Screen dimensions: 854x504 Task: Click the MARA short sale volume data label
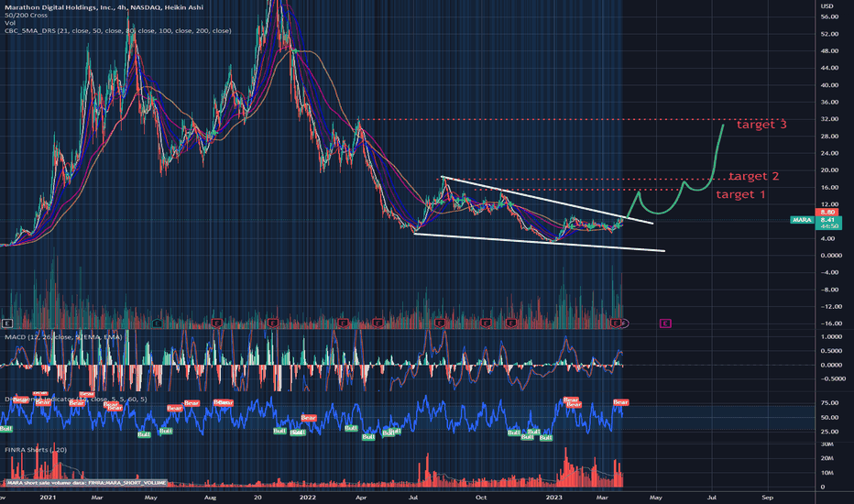pos(87,483)
